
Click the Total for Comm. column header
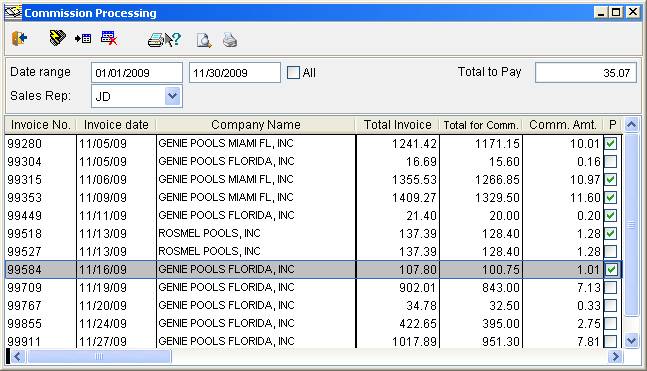coord(481,125)
